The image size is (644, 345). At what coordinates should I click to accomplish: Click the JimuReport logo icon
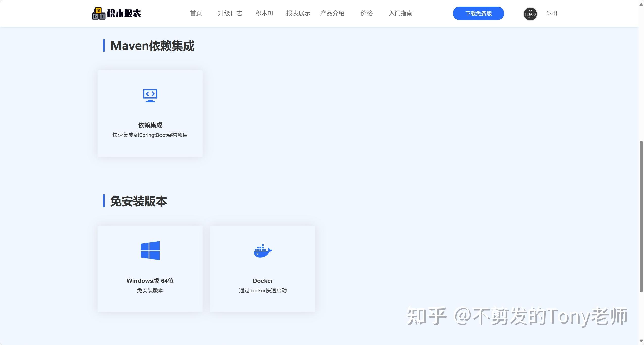coord(99,13)
